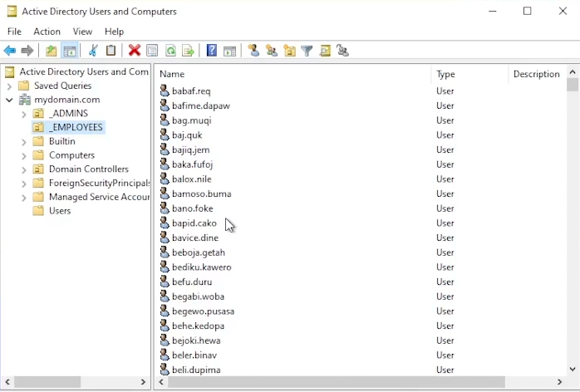Image resolution: width=580 pixels, height=392 pixels.
Task: Open the View menu
Action: coord(82,32)
